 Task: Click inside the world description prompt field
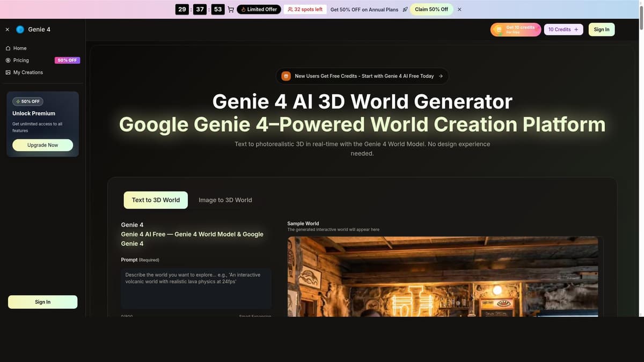196,289
